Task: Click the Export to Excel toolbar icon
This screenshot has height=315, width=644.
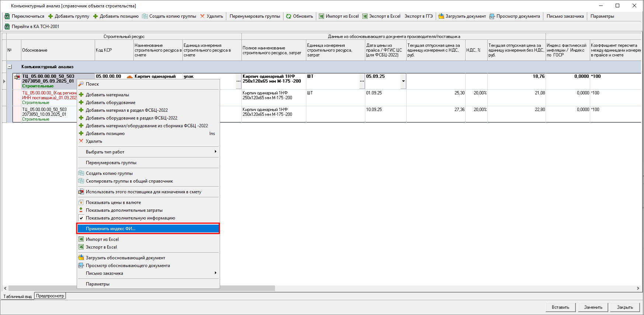Action: coord(365,16)
